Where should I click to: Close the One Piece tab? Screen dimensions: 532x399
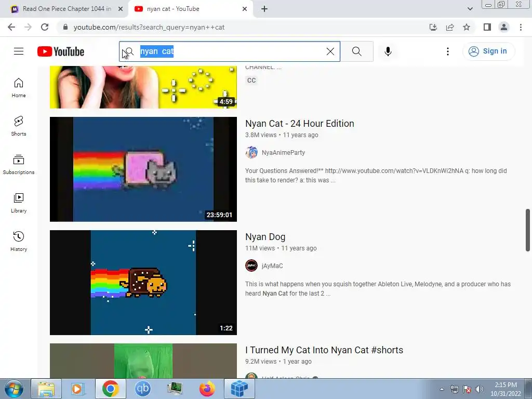point(121,9)
